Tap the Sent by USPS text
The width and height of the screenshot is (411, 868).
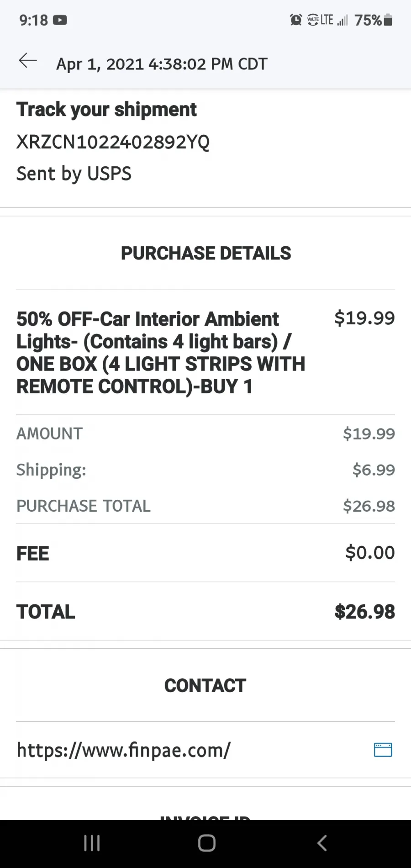(x=74, y=174)
